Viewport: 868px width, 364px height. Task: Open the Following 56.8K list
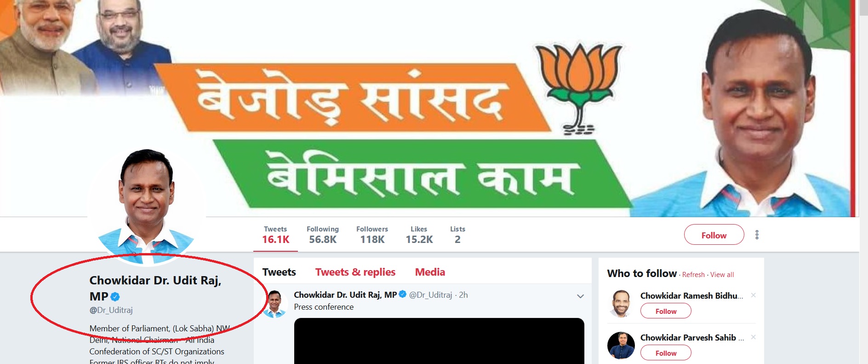(x=323, y=235)
